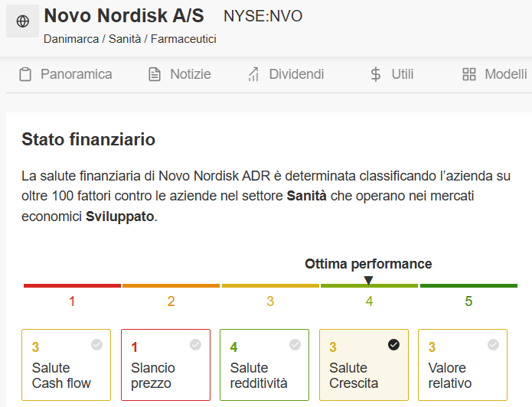
Task: Click the globe icon beside Novo Nordisk
Action: point(23,21)
